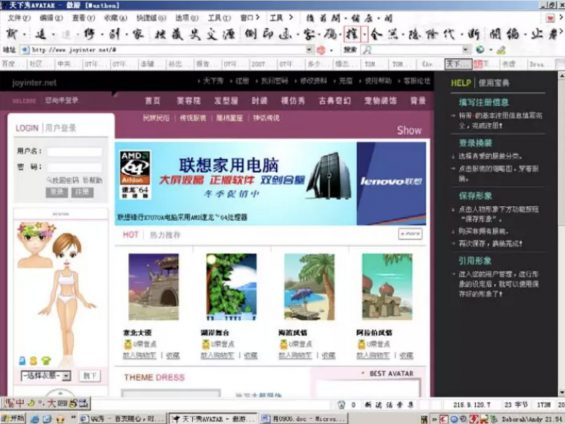Open the beach palm tree background thumbnail
This screenshot has height=424, width=565.
click(x=309, y=287)
